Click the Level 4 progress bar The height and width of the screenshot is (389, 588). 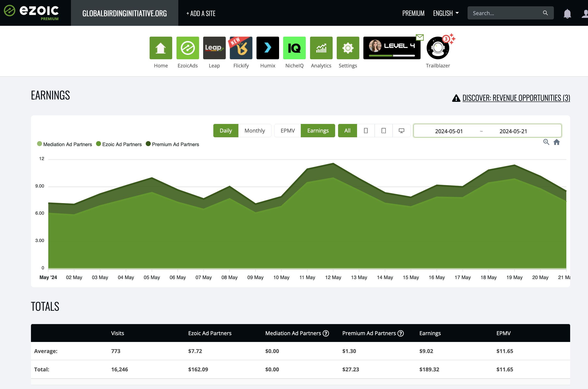point(392,56)
